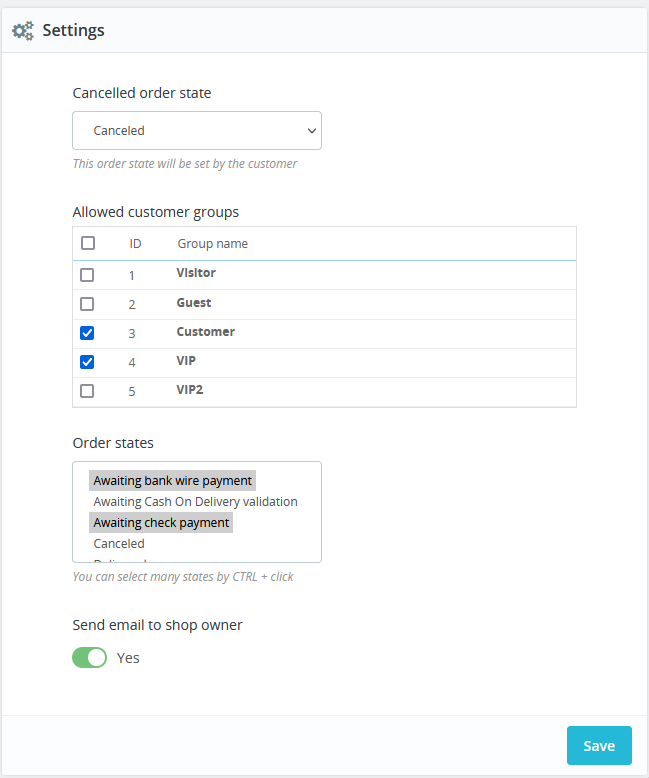Click the Group name column header

213,244
